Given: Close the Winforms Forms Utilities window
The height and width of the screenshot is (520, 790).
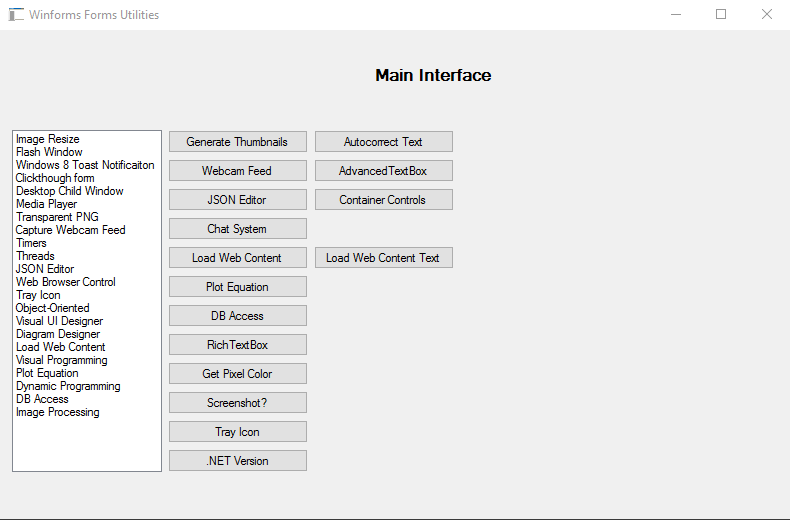Looking at the screenshot, I should coord(767,15).
